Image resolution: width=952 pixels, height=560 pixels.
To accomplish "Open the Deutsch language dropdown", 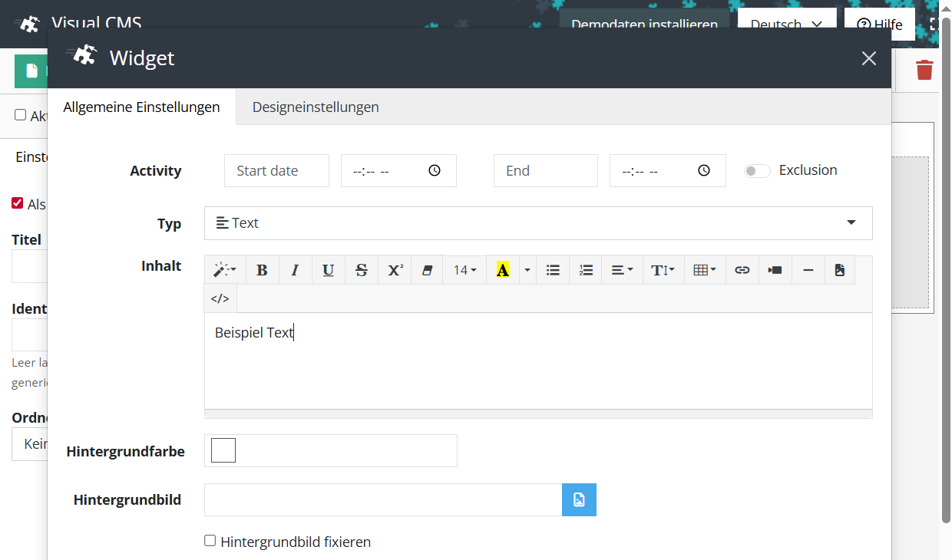I will [x=786, y=25].
